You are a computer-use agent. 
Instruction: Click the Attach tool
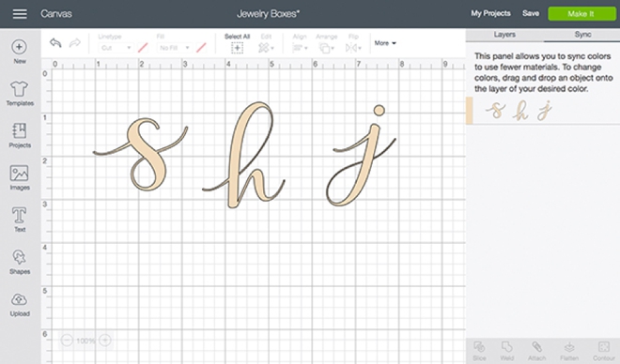pos(536,351)
